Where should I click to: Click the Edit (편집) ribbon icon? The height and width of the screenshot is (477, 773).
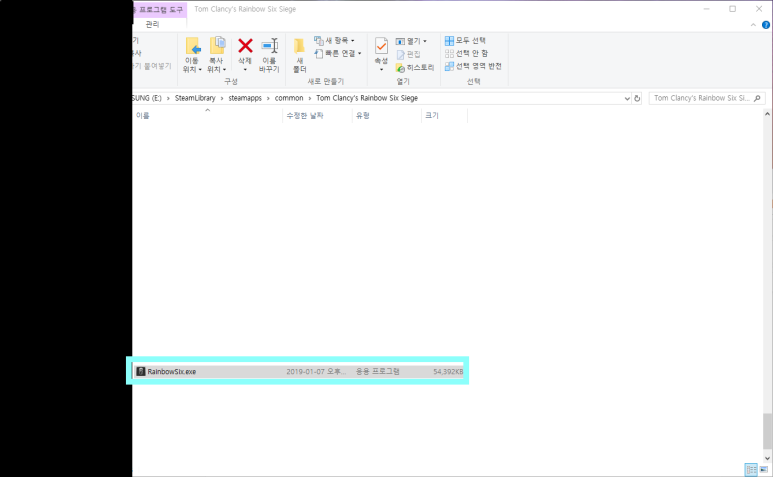coord(400,54)
